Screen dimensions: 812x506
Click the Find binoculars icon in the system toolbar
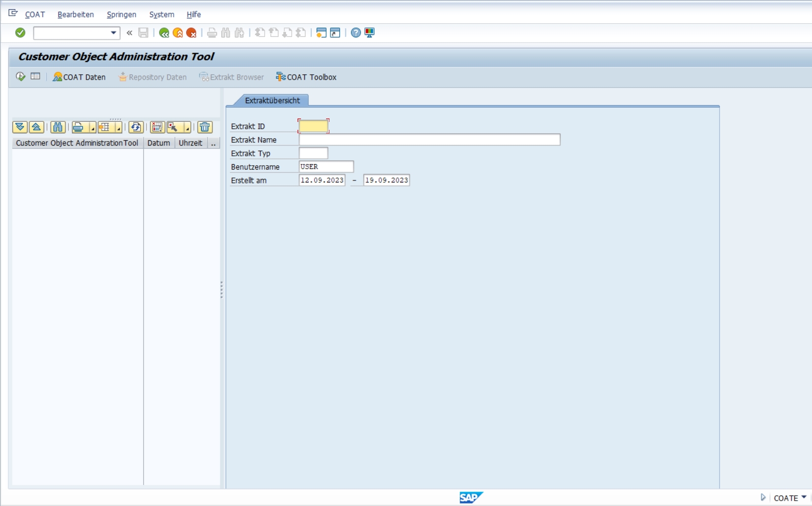[226, 33]
